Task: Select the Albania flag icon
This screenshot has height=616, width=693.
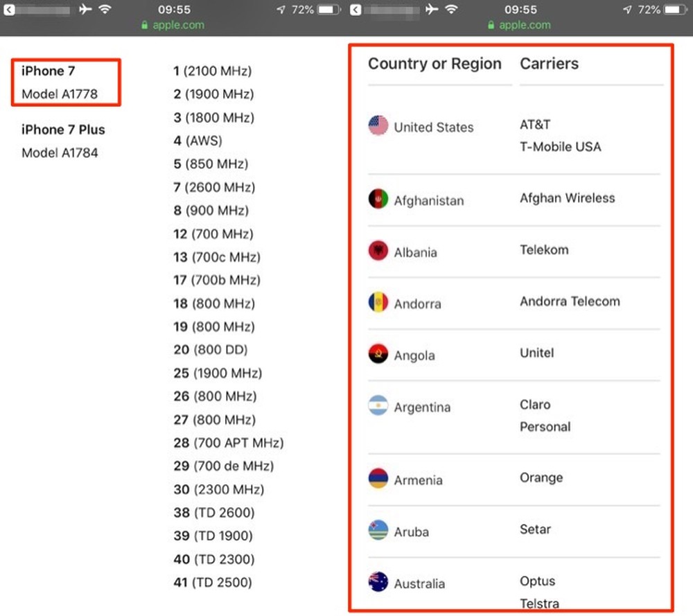Action: 378,250
